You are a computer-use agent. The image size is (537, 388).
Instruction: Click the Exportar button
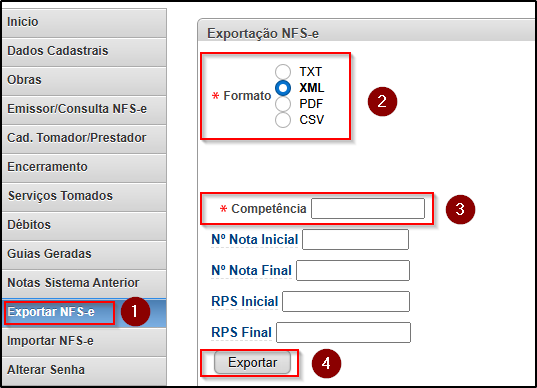(x=252, y=363)
